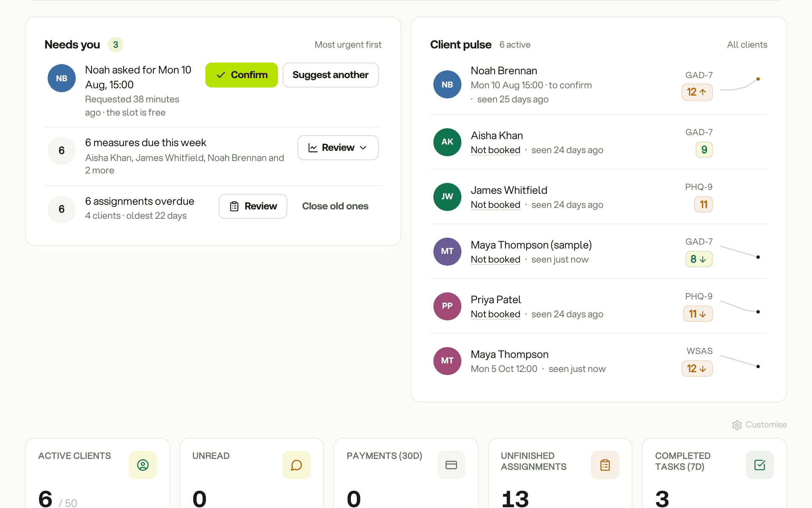Click Maya Thompson (sample) MT avatar

[x=447, y=251]
